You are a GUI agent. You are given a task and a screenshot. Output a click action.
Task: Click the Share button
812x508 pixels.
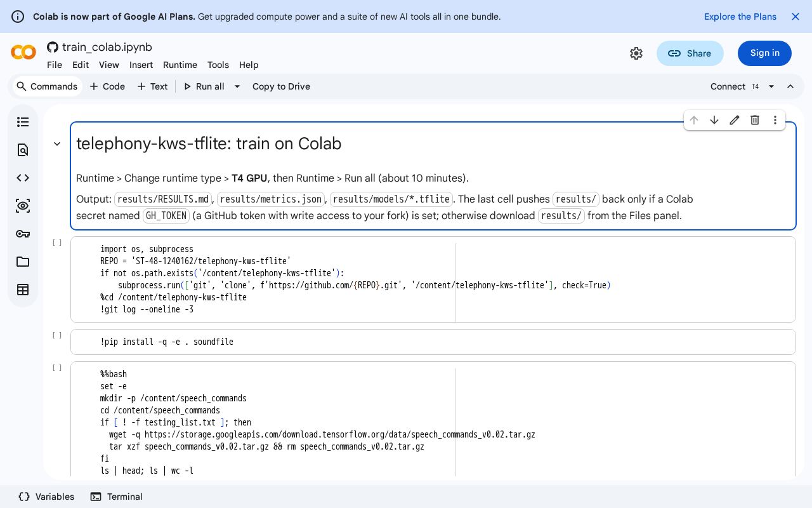690,53
